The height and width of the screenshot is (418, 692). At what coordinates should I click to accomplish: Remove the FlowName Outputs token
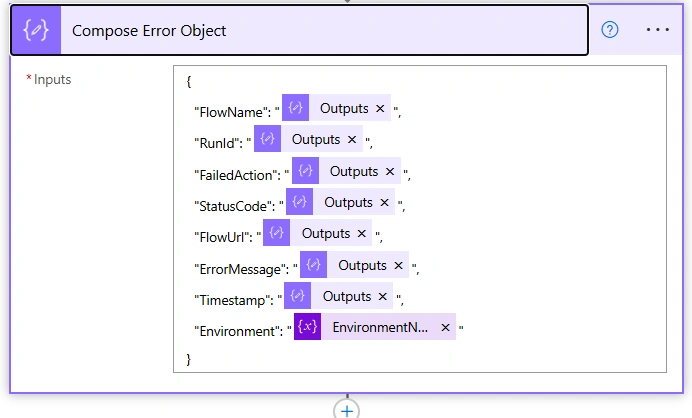coord(380,109)
